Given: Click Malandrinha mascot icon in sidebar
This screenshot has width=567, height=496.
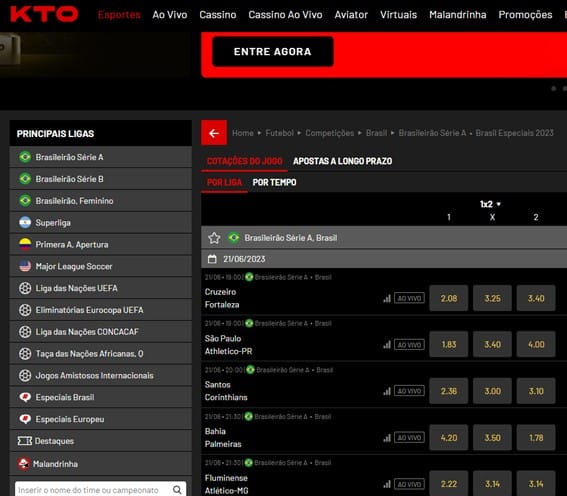Looking at the screenshot, I should click(24, 463).
